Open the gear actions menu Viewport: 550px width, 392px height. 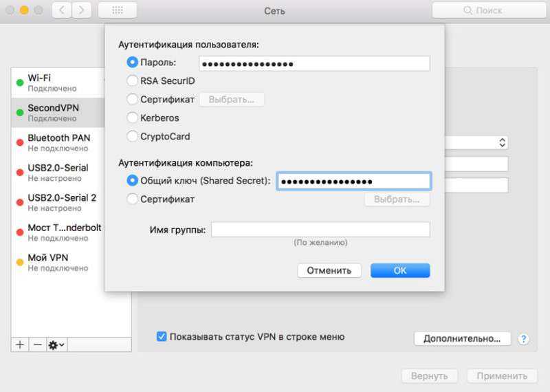[56, 345]
